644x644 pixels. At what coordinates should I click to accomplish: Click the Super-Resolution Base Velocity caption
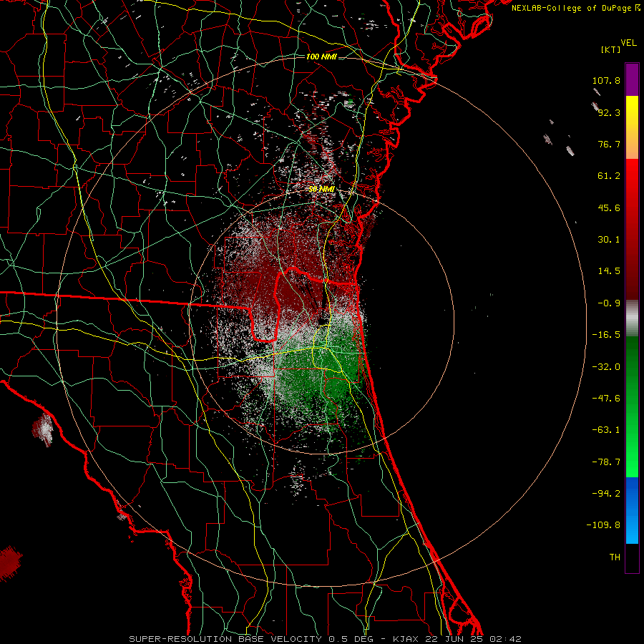pos(325,639)
